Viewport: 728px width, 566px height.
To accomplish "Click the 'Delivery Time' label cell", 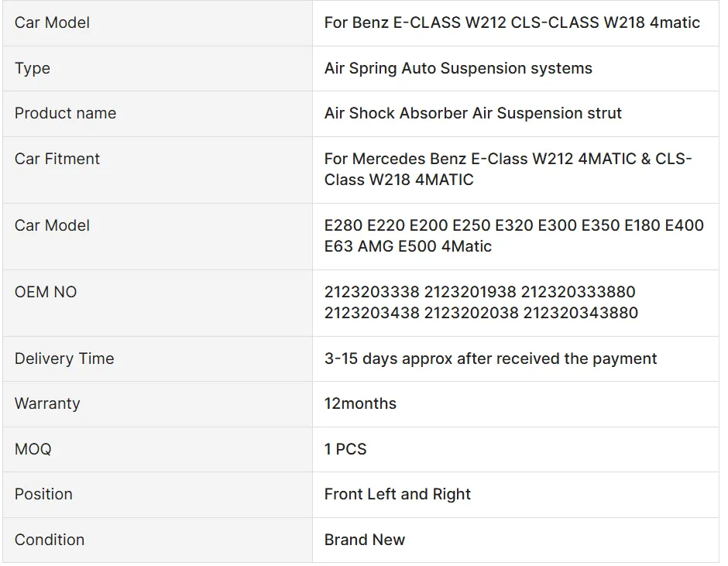I will click(64, 358).
